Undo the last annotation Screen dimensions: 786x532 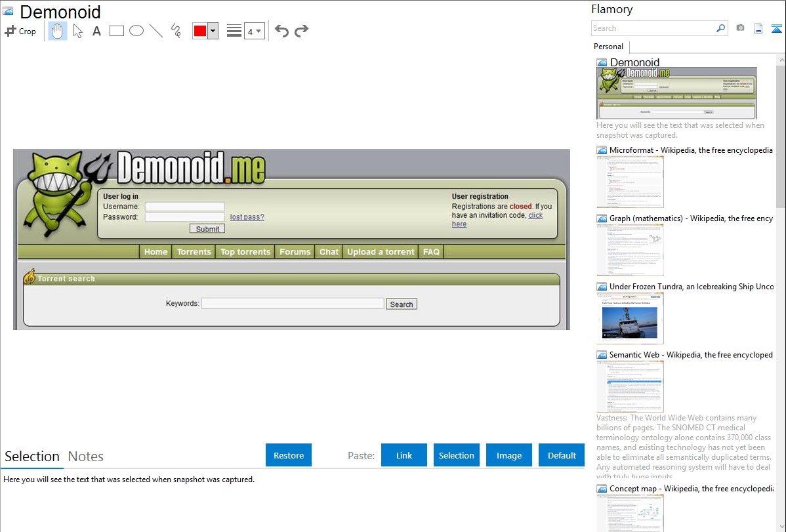pos(281,31)
